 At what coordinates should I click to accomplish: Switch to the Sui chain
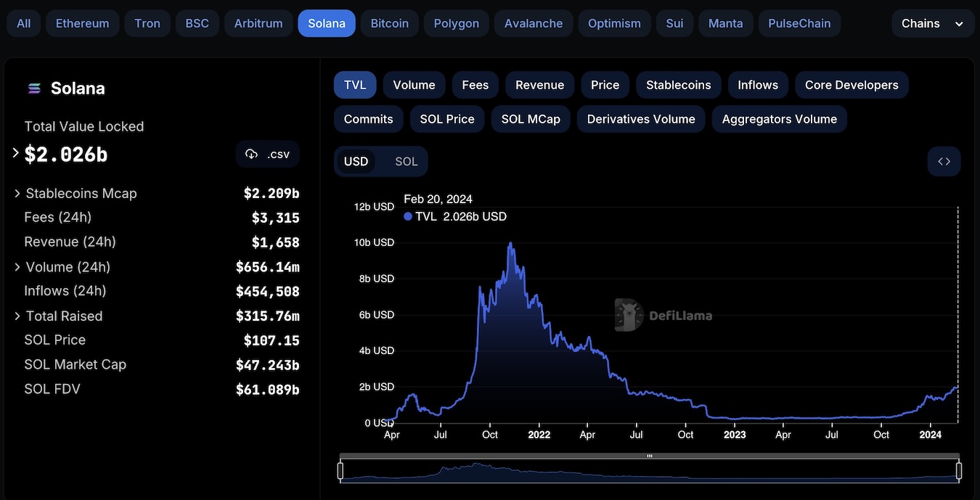click(x=675, y=23)
